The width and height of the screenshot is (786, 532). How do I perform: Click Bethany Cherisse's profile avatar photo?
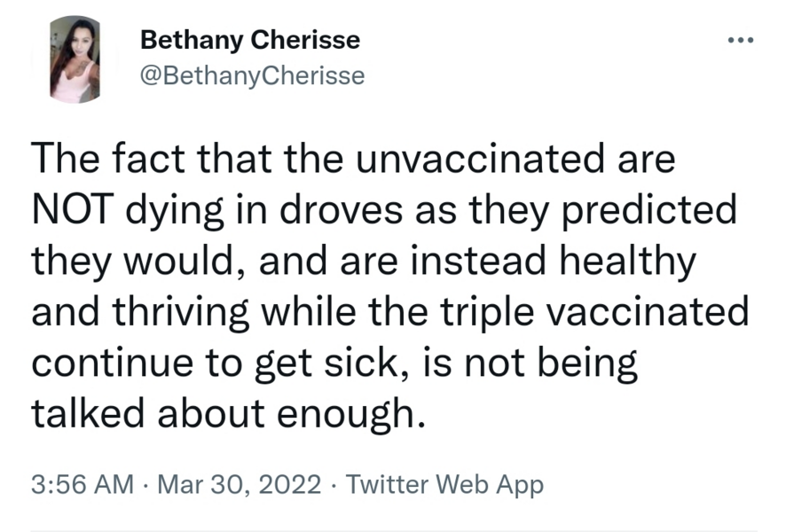click(x=75, y=59)
